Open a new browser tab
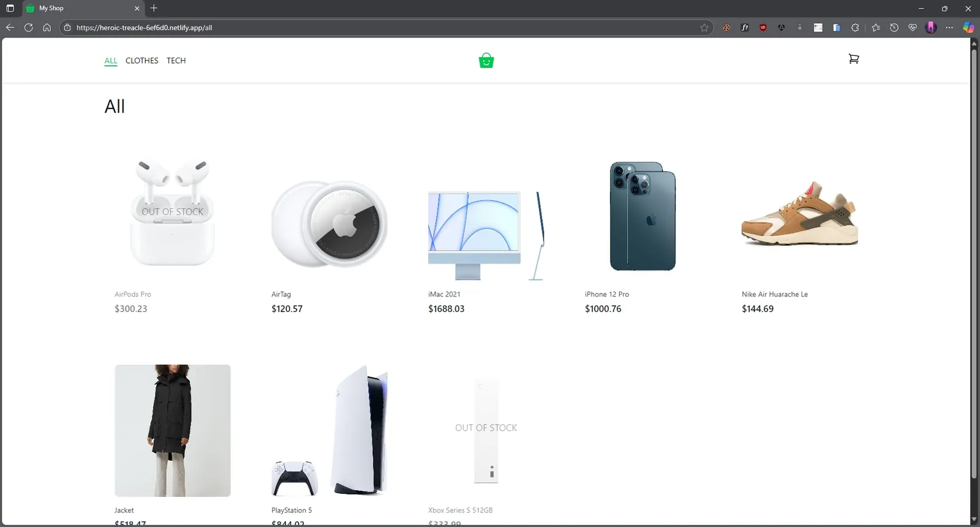This screenshot has width=980, height=527. [154, 8]
